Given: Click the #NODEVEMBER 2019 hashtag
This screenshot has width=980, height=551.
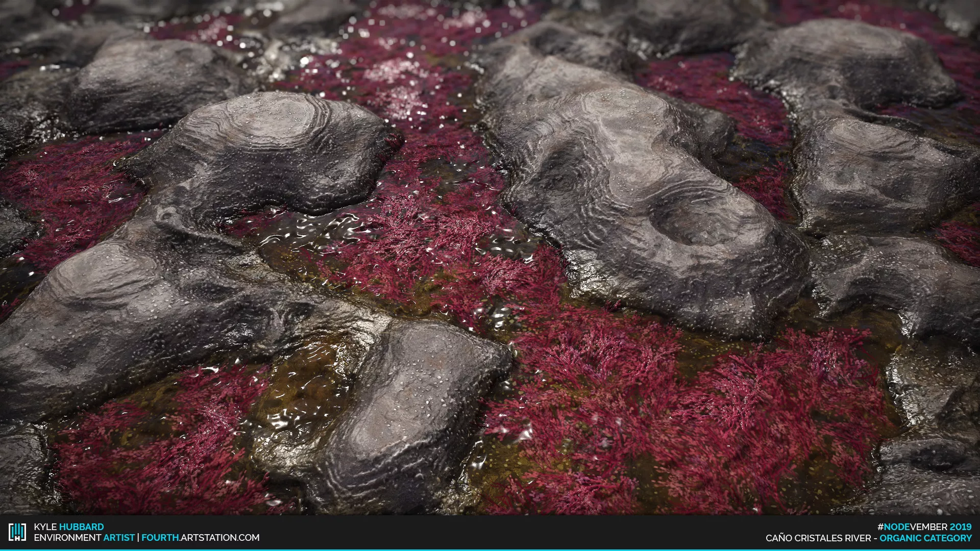Looking at the screenshot, I should pyautogui.click(x=924, y=527).
